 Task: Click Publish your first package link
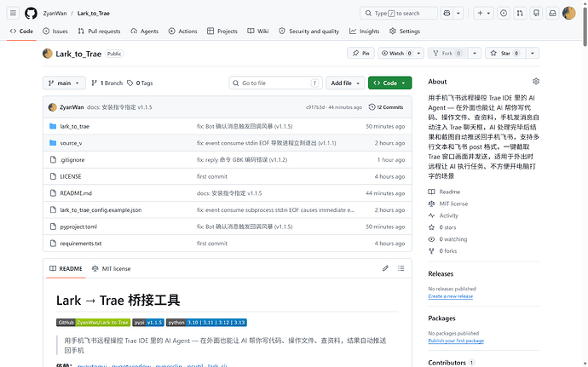pyautogui.click(x=456, y=341)
